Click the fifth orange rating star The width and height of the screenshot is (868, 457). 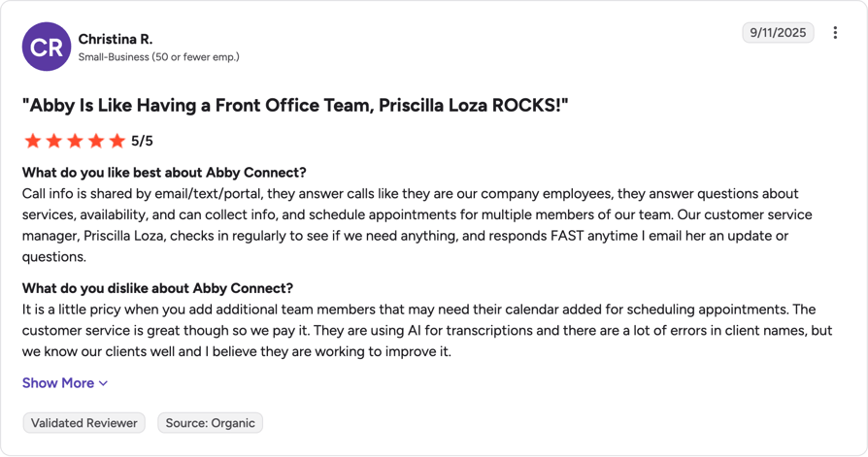point(117,141)
